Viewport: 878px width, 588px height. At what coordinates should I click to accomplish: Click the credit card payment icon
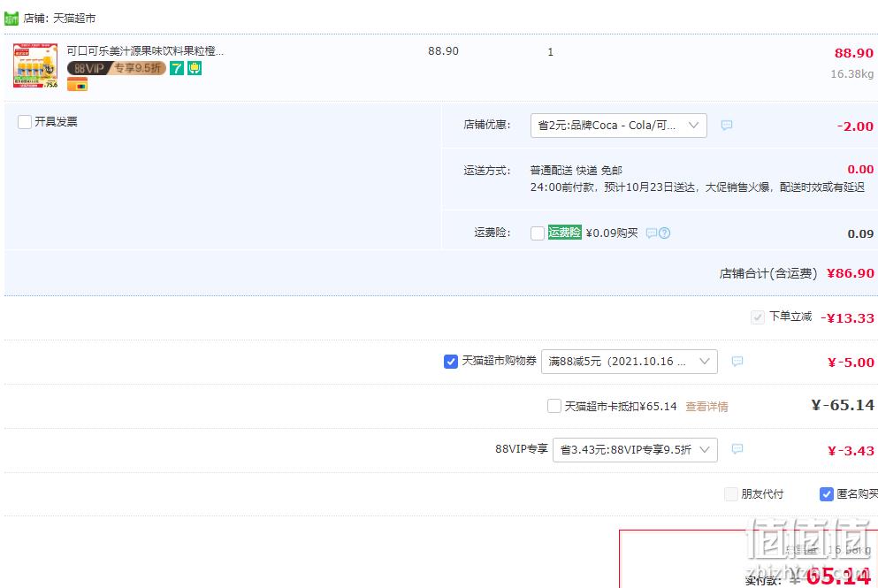(77, 85)
